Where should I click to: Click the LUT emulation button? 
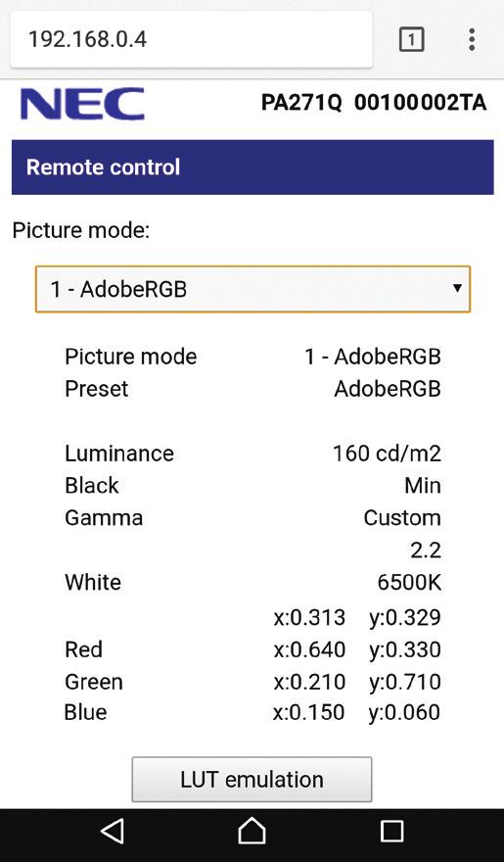pos(252,779)
